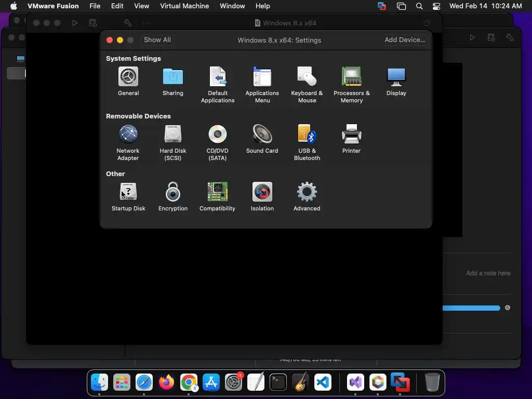Open Finder from the Dock
This screenshot has height=399, width=532.
[99, 382]
